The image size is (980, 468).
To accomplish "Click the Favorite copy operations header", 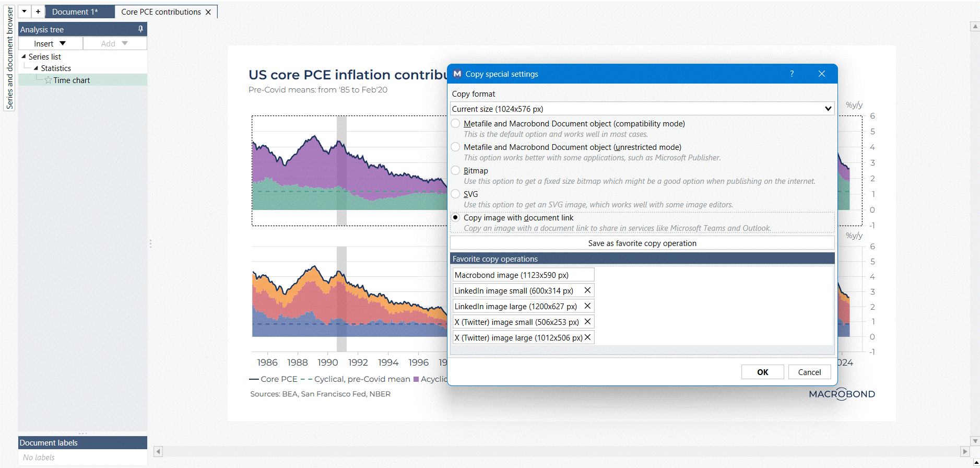I will click(x=642, y=259).
